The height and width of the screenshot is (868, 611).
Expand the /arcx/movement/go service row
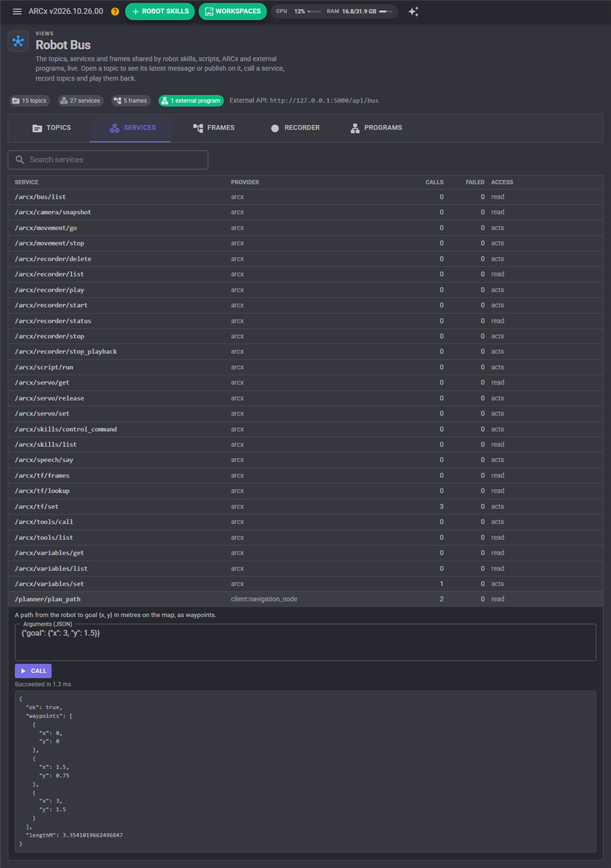(x=305, y=228)
